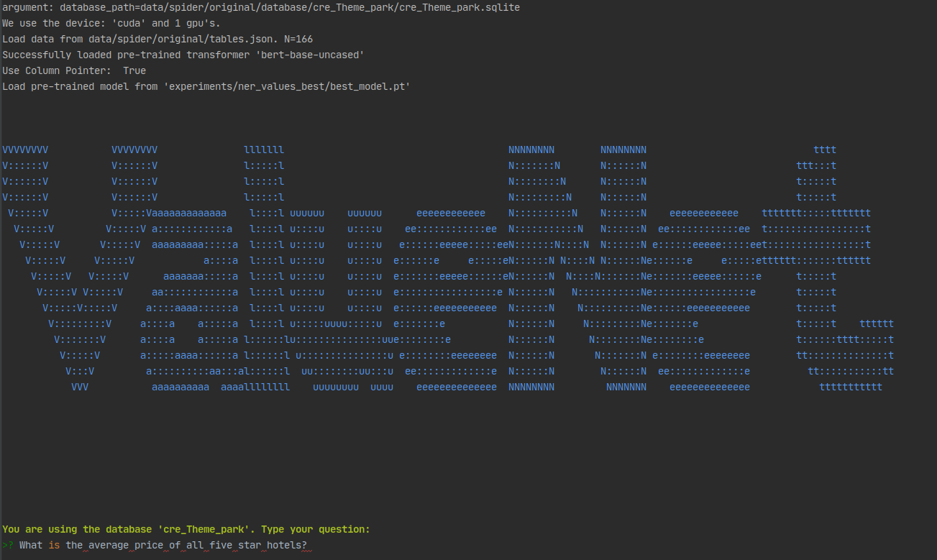This screenshot has height=560, width=937.
Task: Click the 'You are using the database' prompt line
Action: pos(186,529)
